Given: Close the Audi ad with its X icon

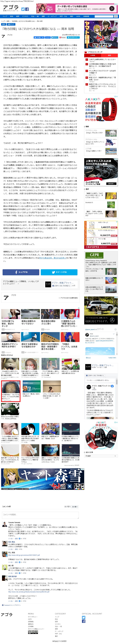Looking at the screenshot, I should 117,159.
